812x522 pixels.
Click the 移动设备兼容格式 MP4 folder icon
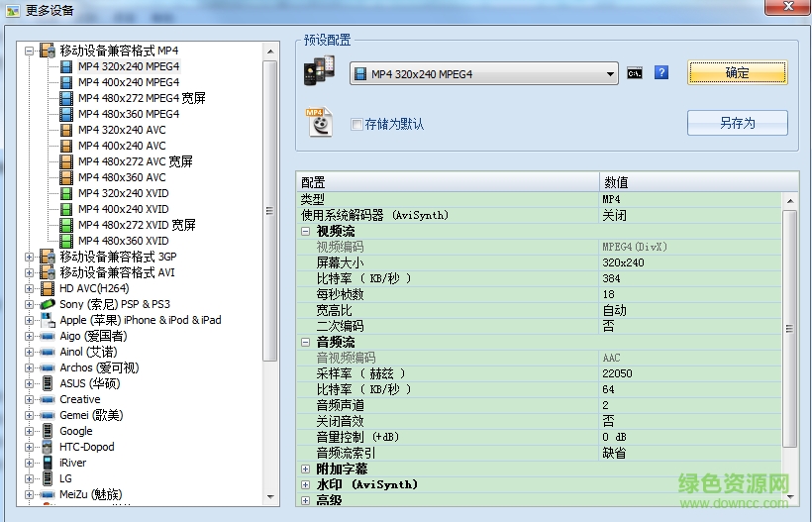click(x=48, y=51)
